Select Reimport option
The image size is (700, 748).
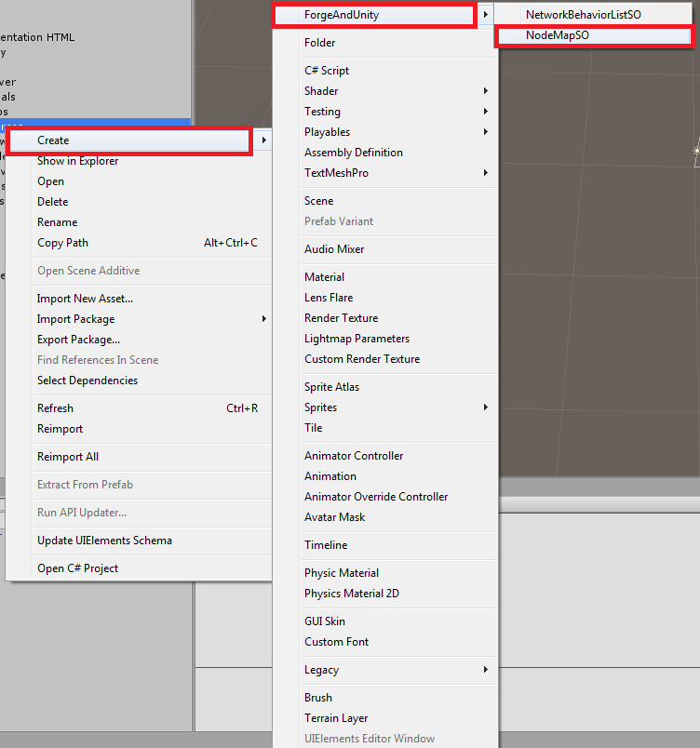click(139, 429)
